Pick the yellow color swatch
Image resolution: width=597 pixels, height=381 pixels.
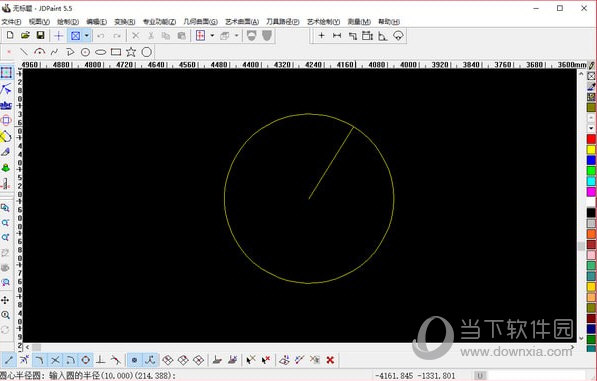click(x=591, y=150)
